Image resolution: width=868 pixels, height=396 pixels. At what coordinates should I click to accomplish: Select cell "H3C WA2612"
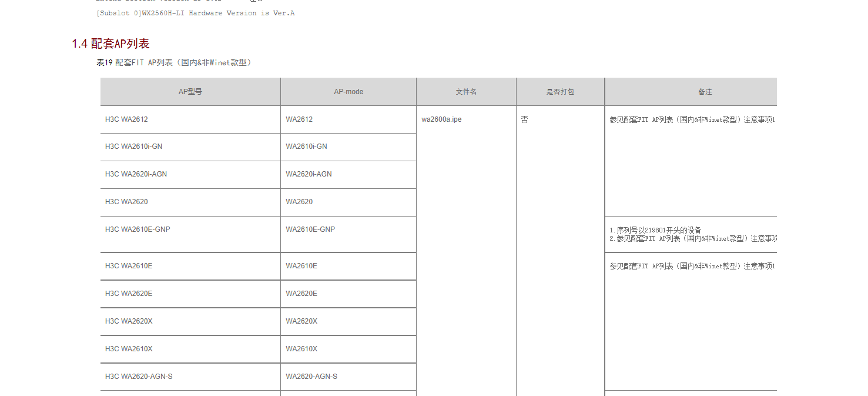pos(190,119)
